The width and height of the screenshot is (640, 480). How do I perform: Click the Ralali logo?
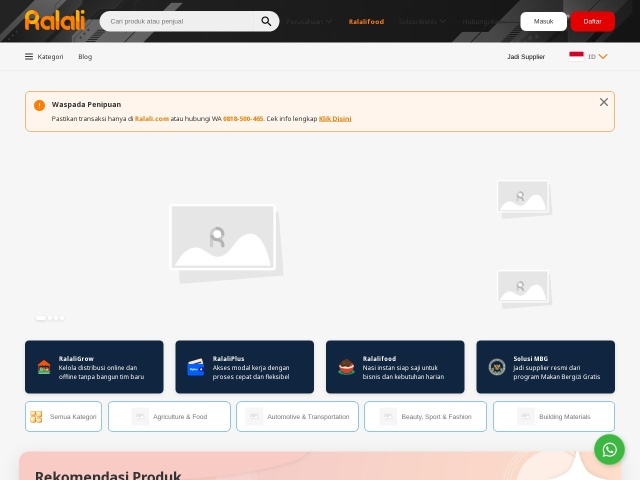coord(55,20)
